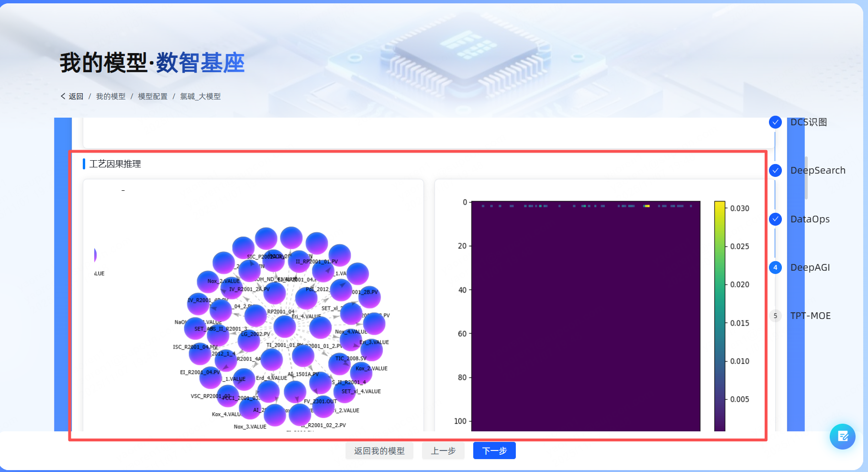
Task: Switch to the TPT-MOE step label
Action: pyautogui.click(x=810, y=316)
